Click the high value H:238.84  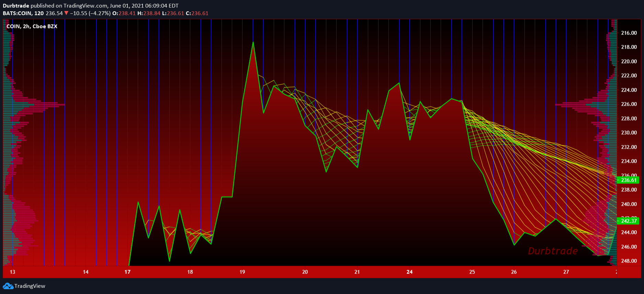[149, 13]
